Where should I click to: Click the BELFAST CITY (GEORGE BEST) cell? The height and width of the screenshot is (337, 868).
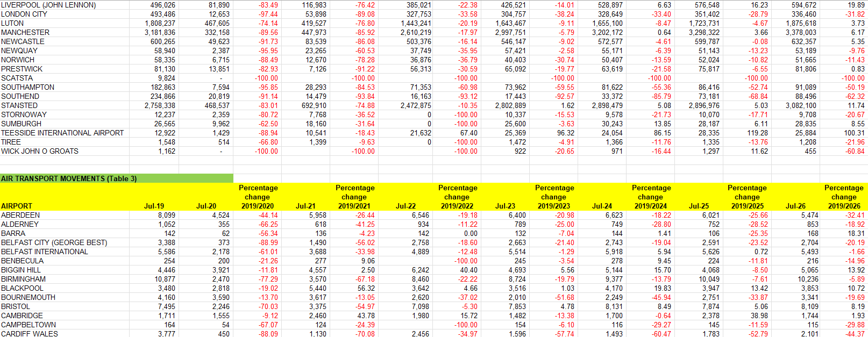coord(54,242)
